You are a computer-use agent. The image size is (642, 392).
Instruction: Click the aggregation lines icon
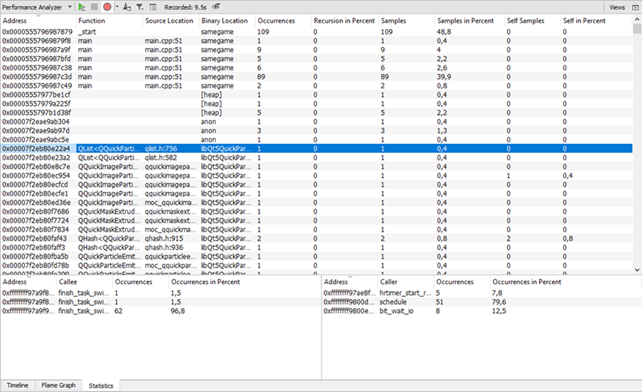pyautogui.click(x=153, y=7)
